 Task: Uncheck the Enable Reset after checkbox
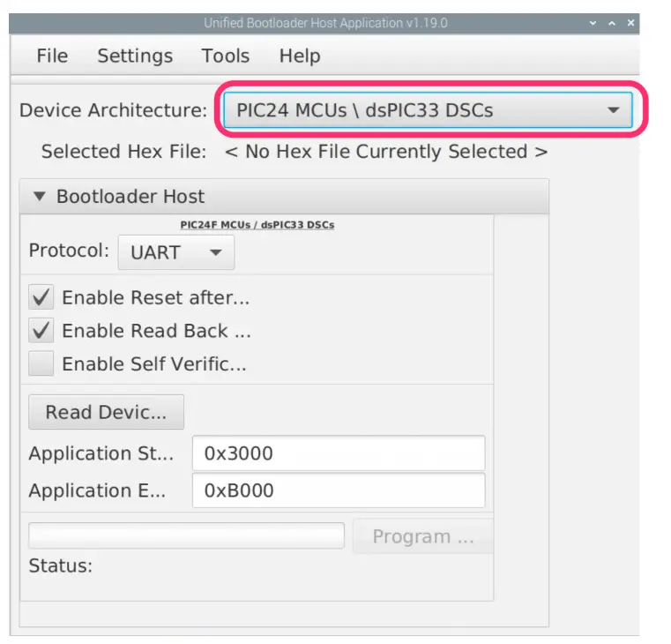(41, 297)
